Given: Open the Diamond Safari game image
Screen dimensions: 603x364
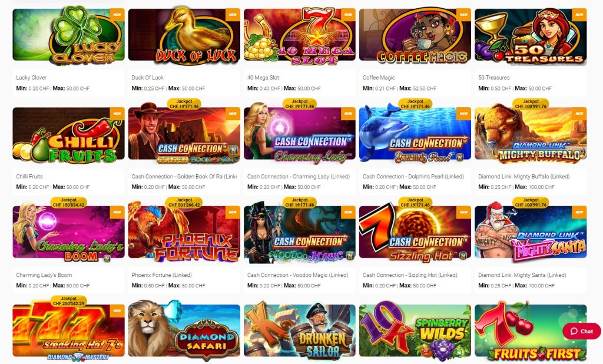Looking at the screenshot, I should tap(184, 330).
